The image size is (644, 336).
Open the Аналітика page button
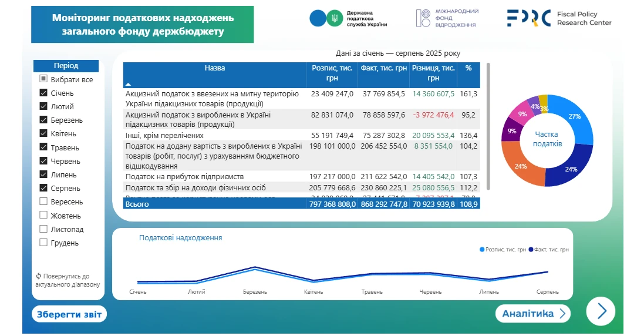533,314
